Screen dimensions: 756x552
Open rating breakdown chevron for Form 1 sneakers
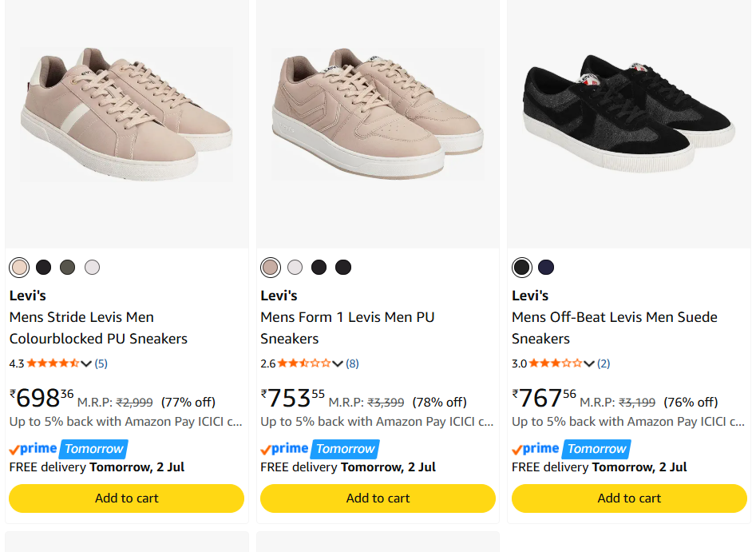tap(338, 363)
